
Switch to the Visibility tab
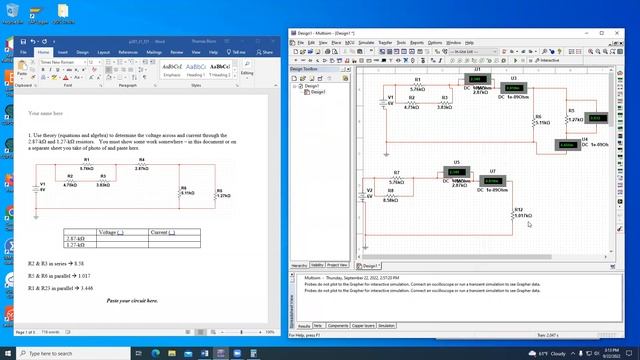coord(317,265)
